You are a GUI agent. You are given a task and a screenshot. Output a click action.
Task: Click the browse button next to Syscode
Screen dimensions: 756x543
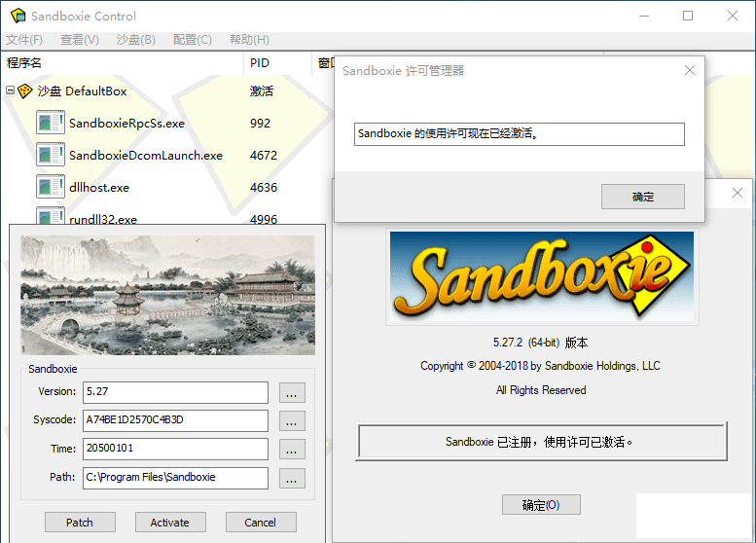[292, 421]
